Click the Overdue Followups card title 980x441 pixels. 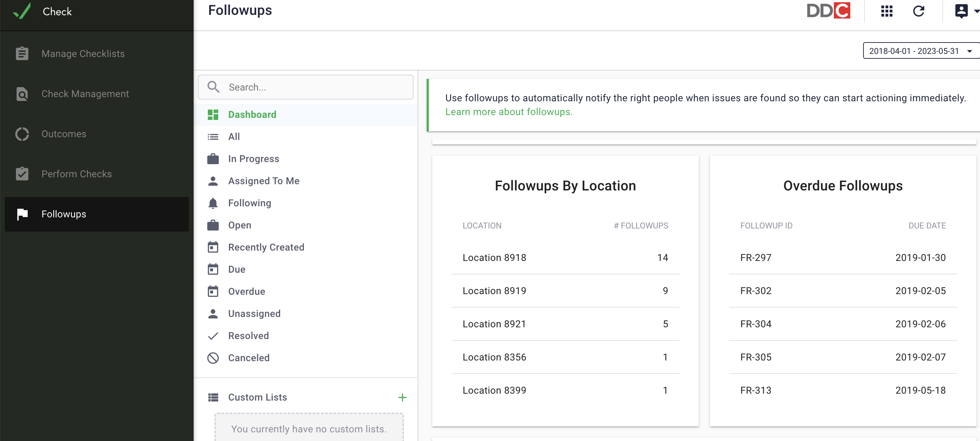pyautogui.click(x=843, y=186)
